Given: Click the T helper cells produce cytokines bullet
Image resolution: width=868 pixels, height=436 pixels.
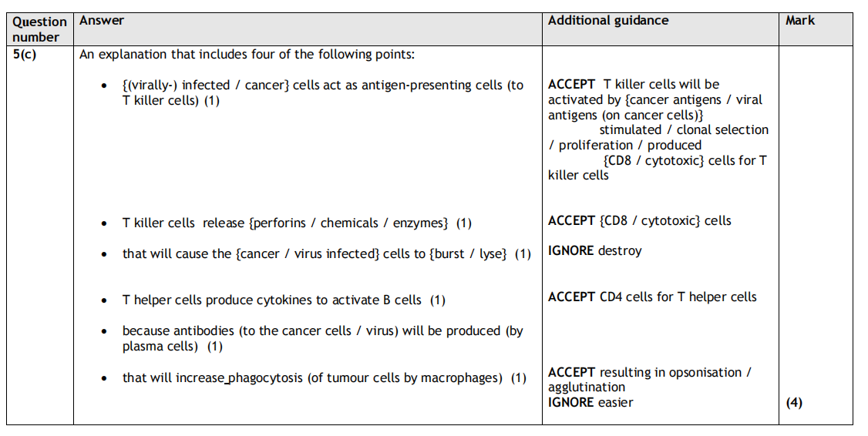Looking at the screenshot, I should 284,300.
